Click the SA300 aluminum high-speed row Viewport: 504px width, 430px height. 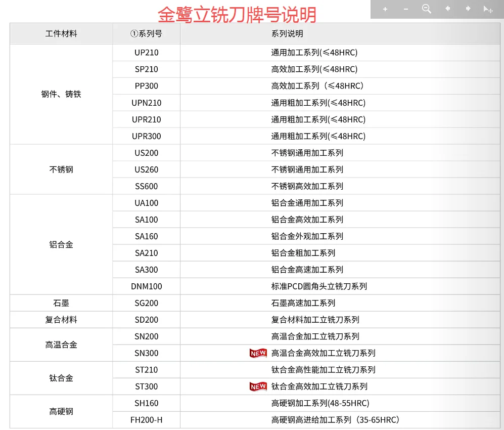point(146,270)
